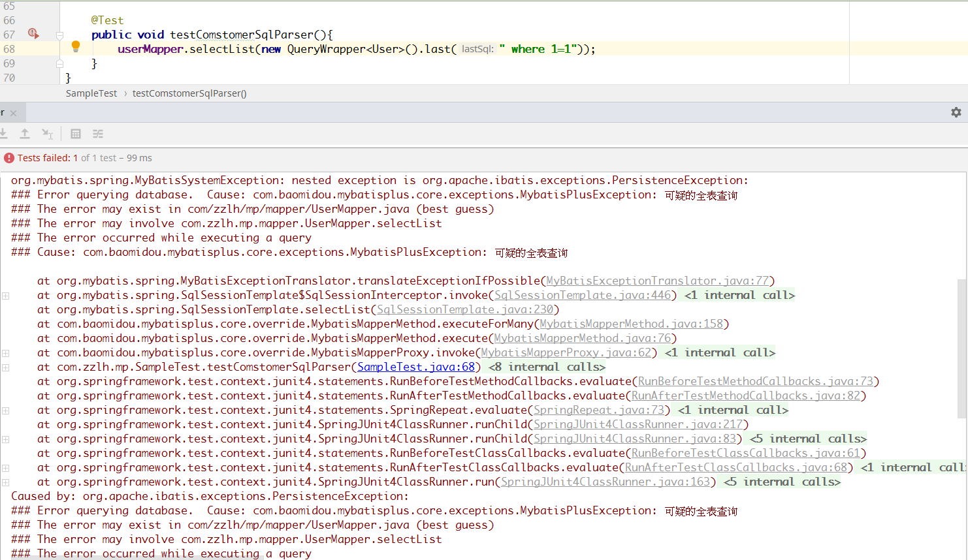Screen dimensions: 968x560
Task: Open the RunBeforeTestClassCallbacks.java:61 link
Action: (746, 453)
